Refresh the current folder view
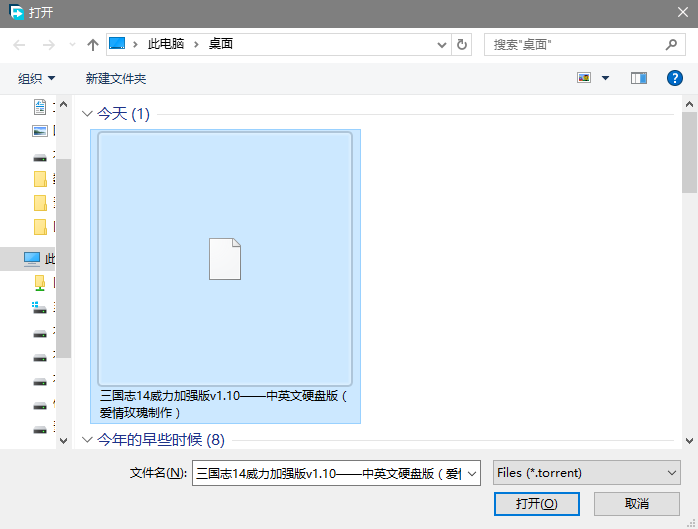Viewport: 698px width, 529px height. [462, 45]
